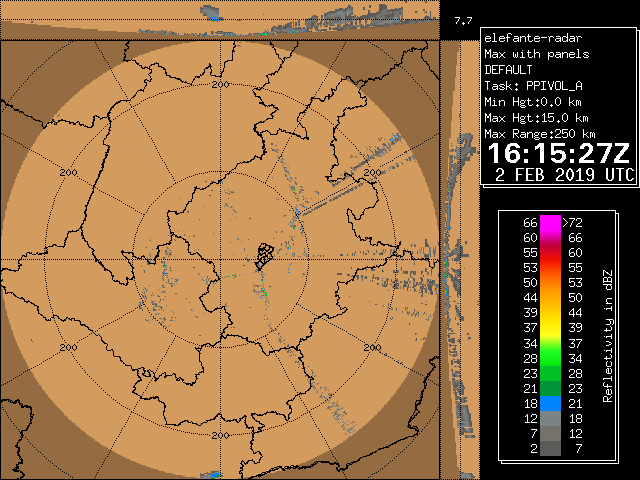Screen dimensions: 640x480
Task: Click the Max Hgt:15.0 km text
Action: point(535,118)
